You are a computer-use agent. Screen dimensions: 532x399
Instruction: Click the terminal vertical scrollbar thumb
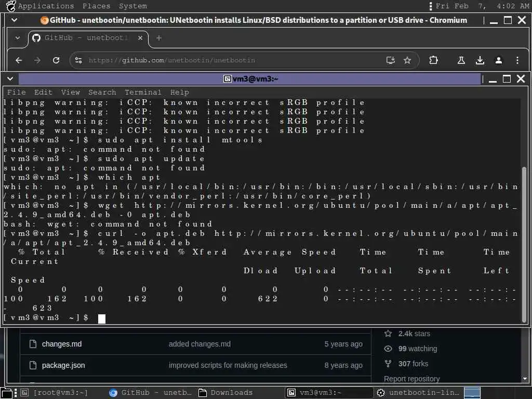(x=524, y=244)
